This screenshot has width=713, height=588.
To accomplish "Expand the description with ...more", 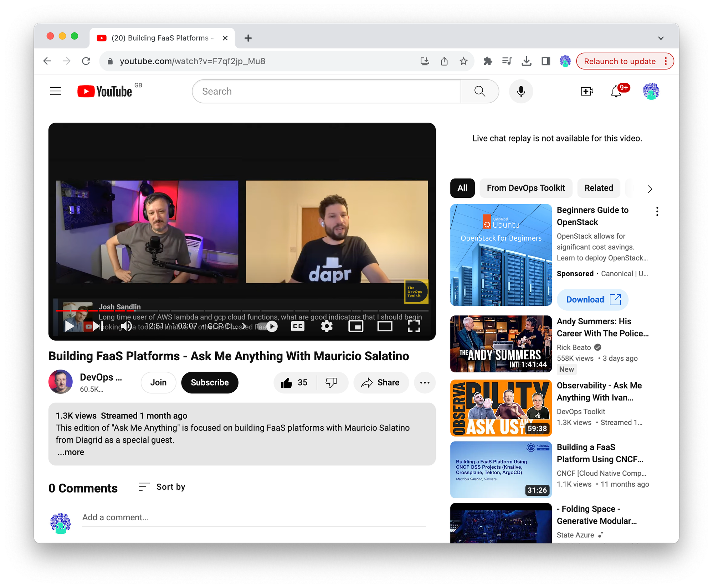I will pyautogui.click(x=71, y=452).
